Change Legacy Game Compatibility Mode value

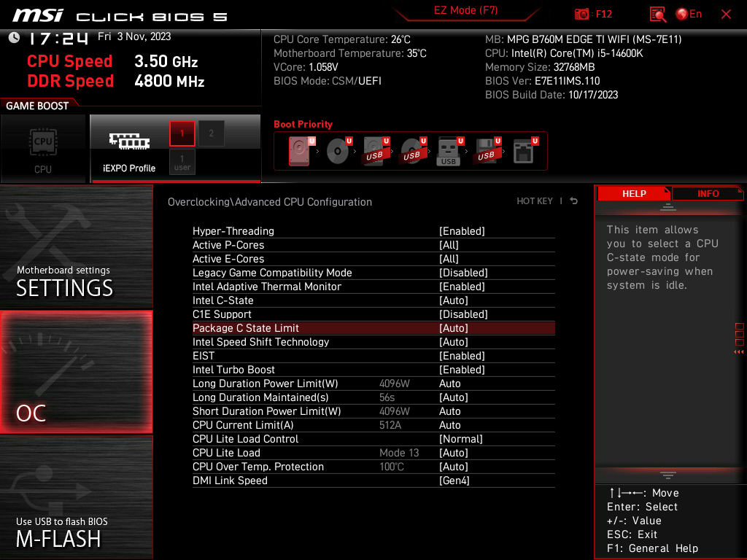(x=373, y=273)
